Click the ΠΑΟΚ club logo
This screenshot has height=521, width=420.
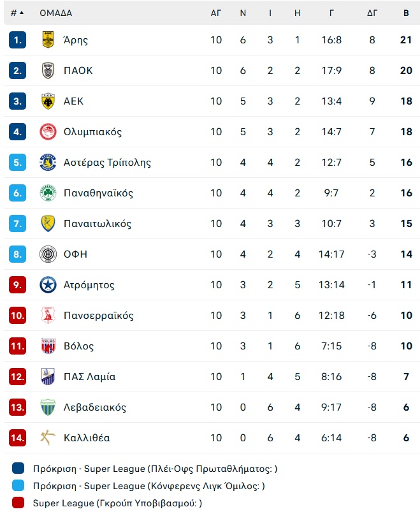click(x=48, y=70)
